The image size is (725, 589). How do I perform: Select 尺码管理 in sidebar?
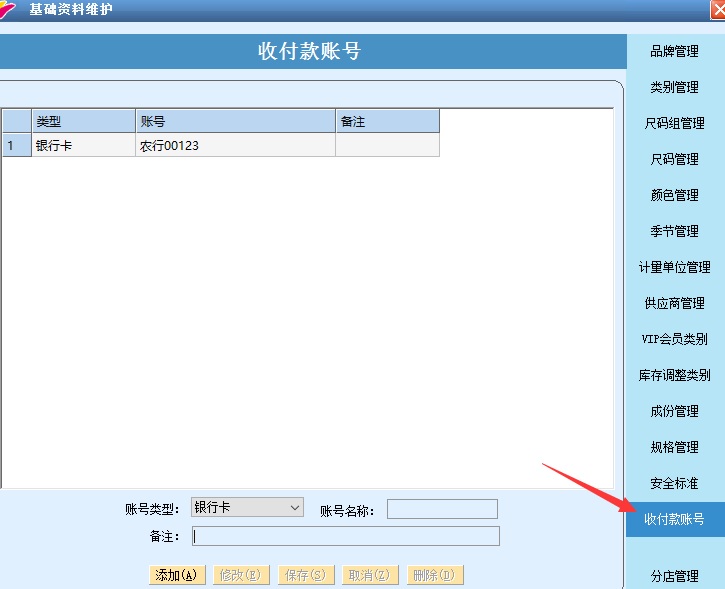tap(674, 159)
